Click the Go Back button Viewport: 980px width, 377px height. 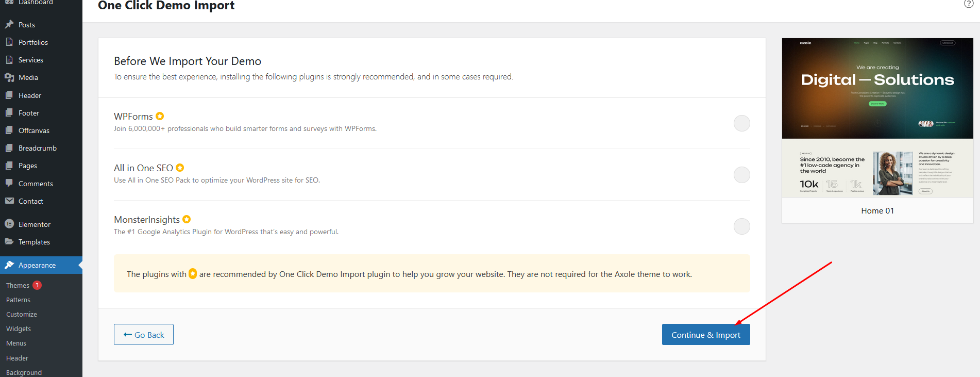click(144, 335)
